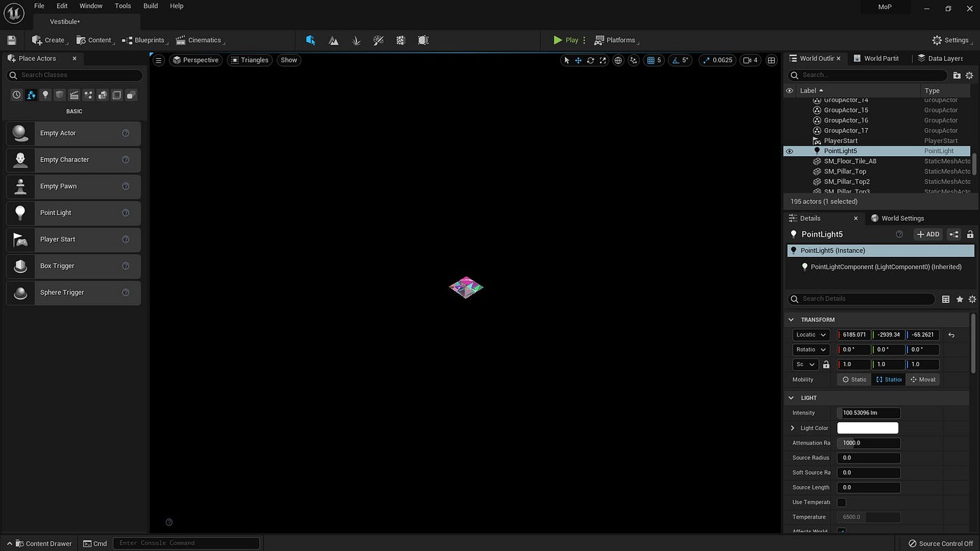Open the Play options three-dot menu
Image resolution: width=980 pixels, height=551 pixels.
584,40
